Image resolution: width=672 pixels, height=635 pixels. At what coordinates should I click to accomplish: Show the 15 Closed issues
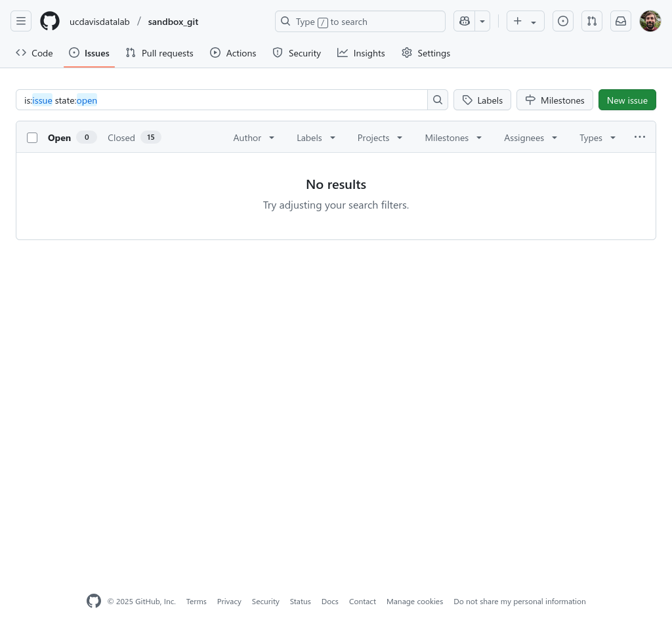(x=134, y=138)
